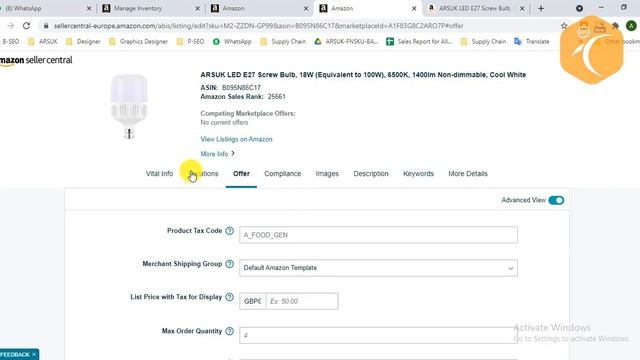This screenshot has height=360, width=640.
Task: Open Merchant Shipping Group help icon
Action: pos(229,264)
